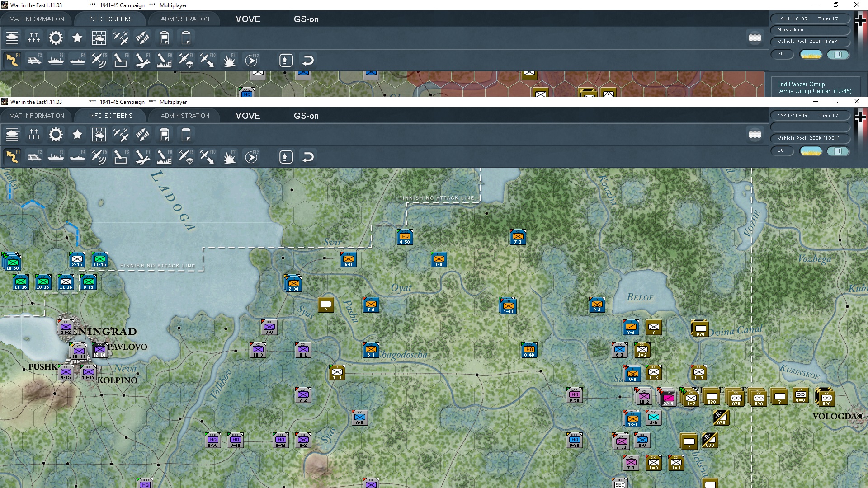Image resolution: width=868 pixels, height=488 pixels.
Task: Click the vehicle pool stack icon
Action: [755, 135]
